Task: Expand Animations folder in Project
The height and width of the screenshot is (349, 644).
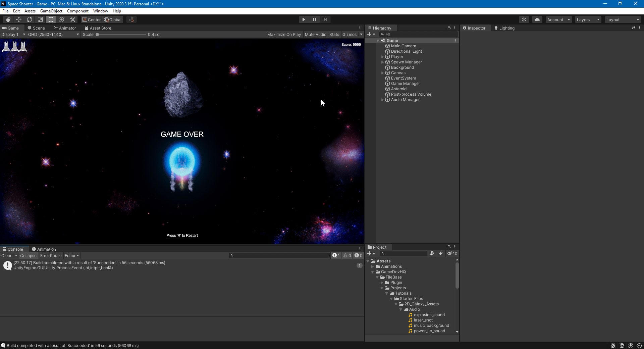Action: [372, 266]
